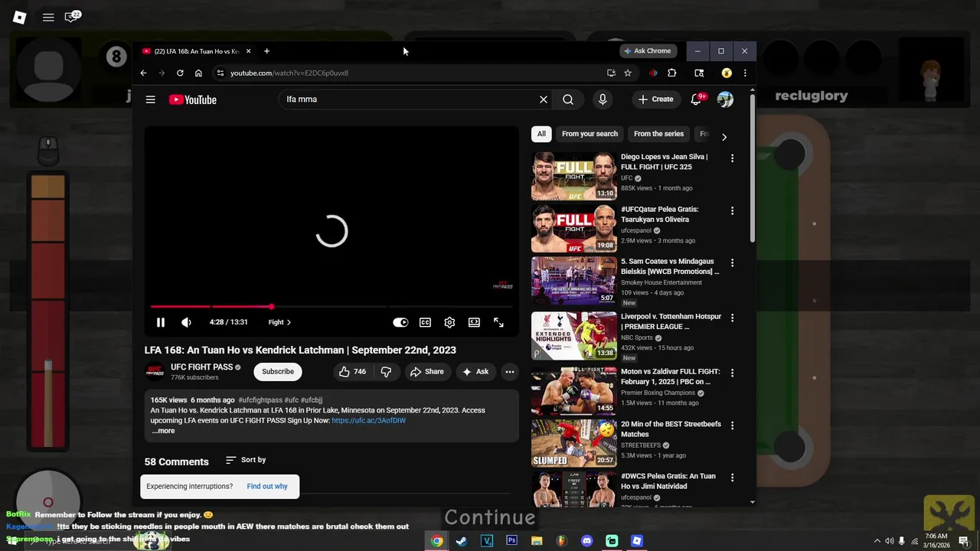Seek on the red video progress bar
This screenshot has width=980, height=551.
pos(332,307)
